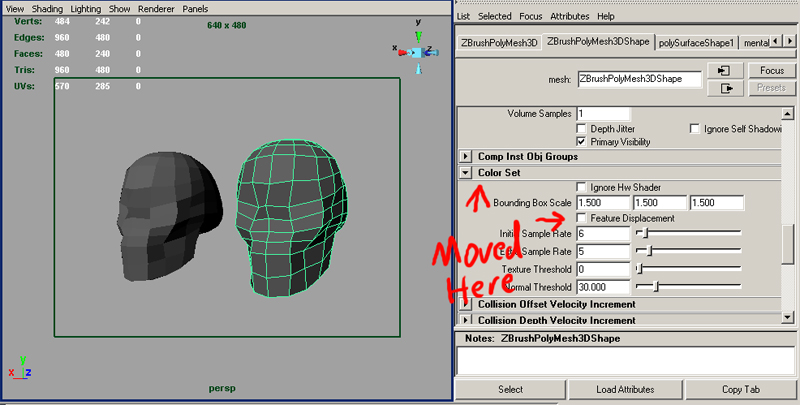Open the Shading menu in viewport

[49, 8]
